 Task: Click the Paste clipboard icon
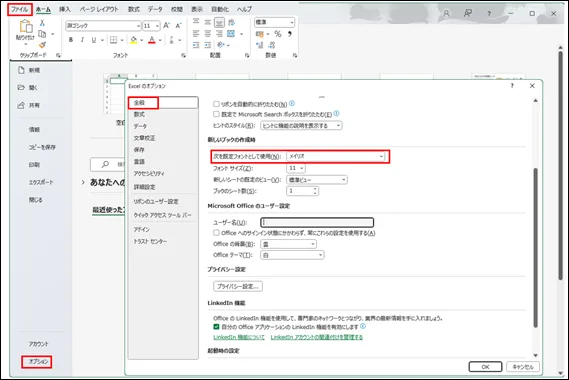(x=26, y=26)
